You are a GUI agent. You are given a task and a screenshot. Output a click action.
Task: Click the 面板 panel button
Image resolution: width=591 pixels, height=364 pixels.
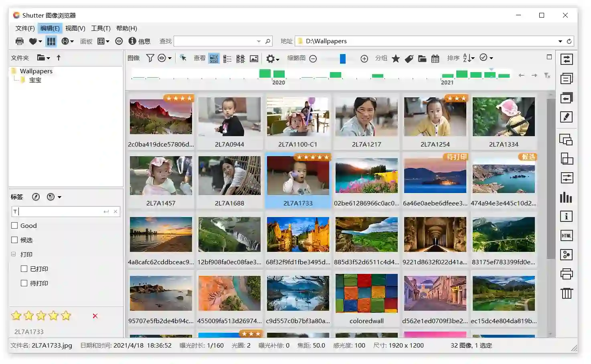[x=86, y=41]
